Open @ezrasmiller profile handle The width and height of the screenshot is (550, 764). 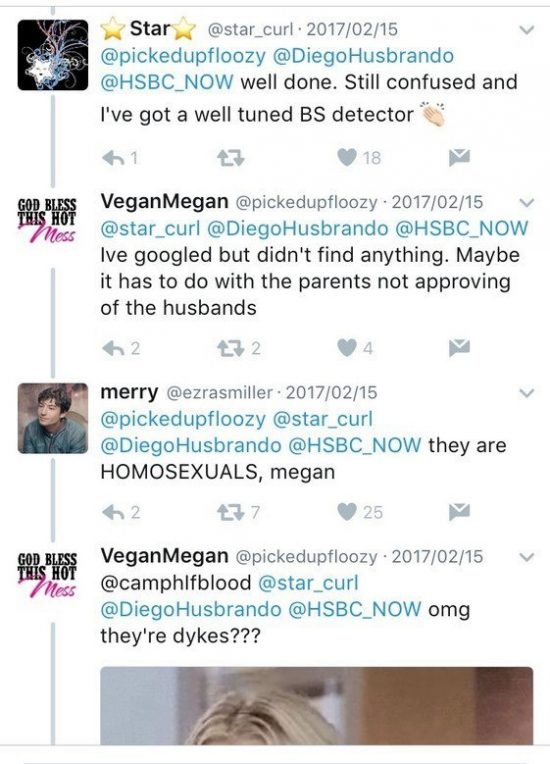[x=219, y=393]
